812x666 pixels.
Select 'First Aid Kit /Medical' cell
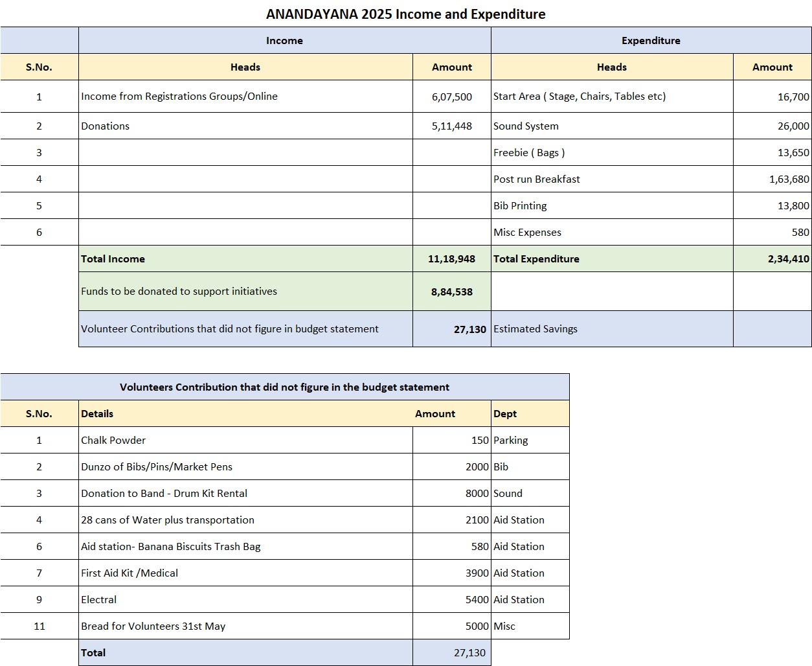point(245,573)
